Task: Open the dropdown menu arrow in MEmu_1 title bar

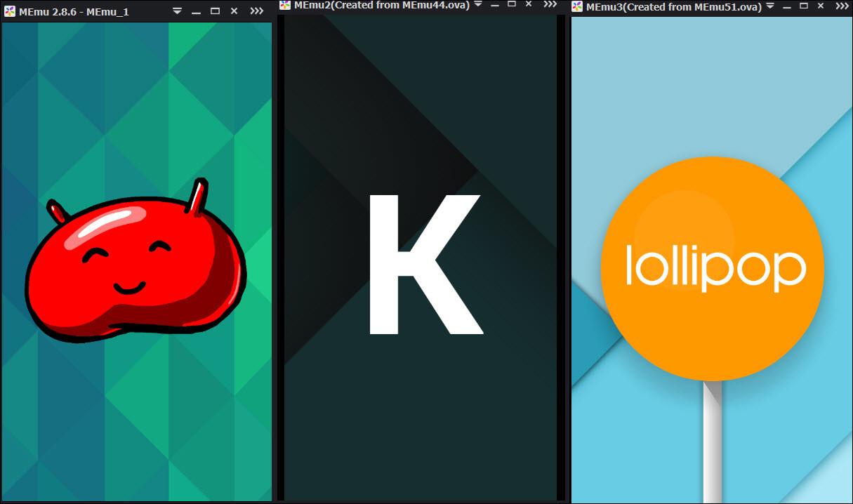Action: pyautogui.click(x=178, y=12)
